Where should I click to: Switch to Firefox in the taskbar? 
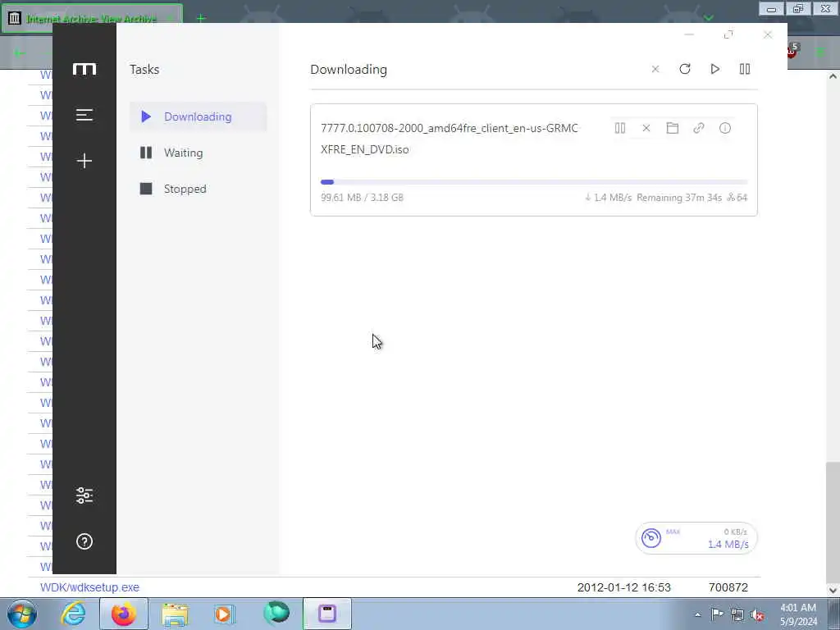click(124, 614)
